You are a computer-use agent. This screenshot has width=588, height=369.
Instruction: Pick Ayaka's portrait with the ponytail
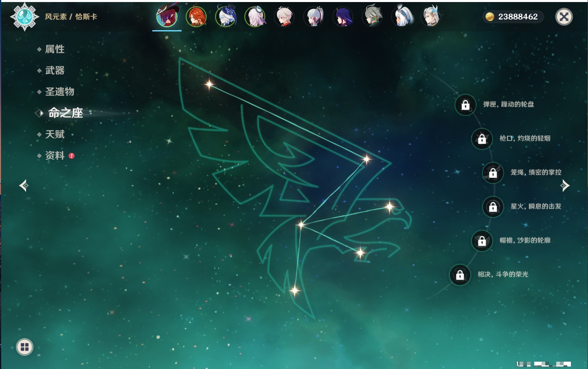click(x=314, y=17)
